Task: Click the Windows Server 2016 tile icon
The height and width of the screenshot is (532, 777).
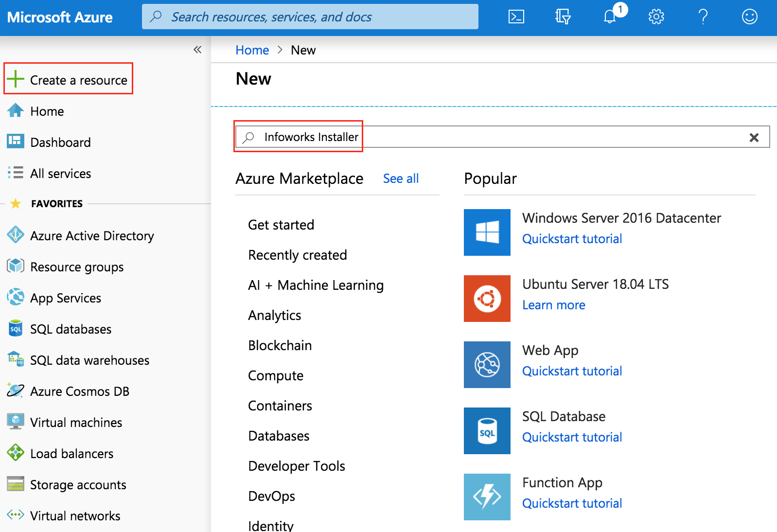Action: (487, 232)
